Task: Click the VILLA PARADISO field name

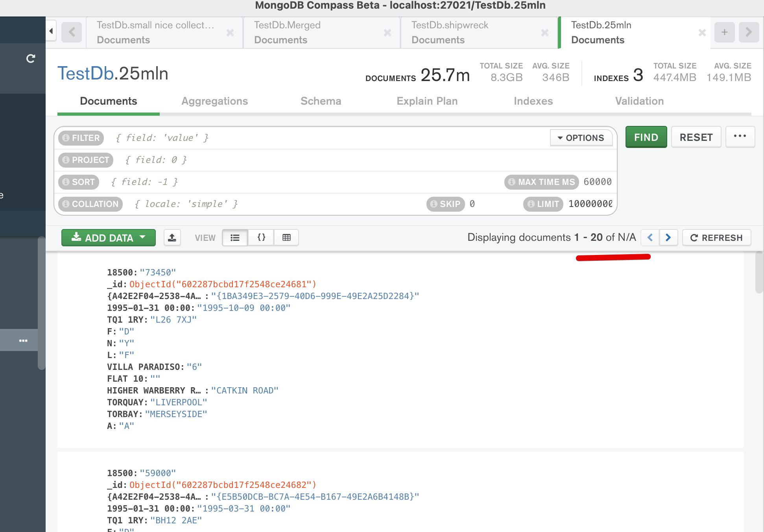Action: point(144,367)
